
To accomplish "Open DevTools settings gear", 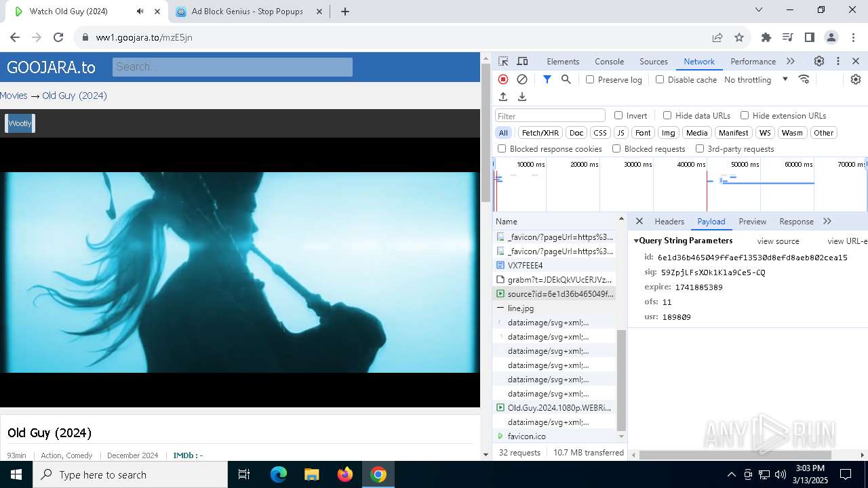I will click(x=819, y=61).
